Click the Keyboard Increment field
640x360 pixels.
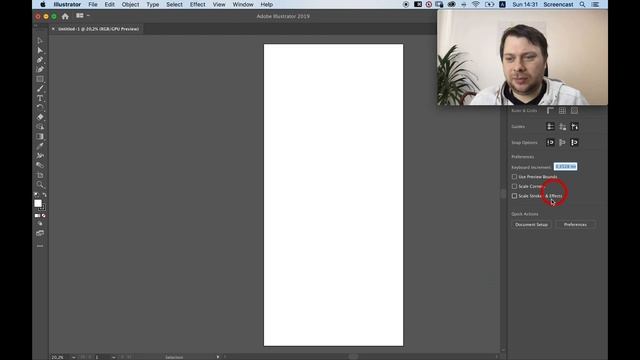pos(565,167)
